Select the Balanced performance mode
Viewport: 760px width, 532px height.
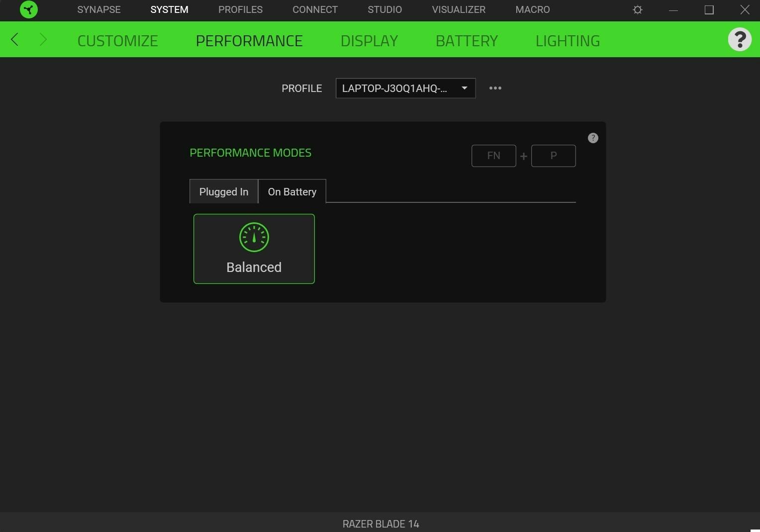click(x=254, y=249)
